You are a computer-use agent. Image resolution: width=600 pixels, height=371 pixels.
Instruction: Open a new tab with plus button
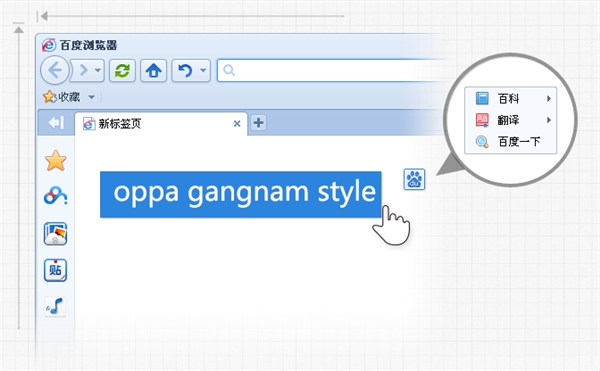(259, 123)
